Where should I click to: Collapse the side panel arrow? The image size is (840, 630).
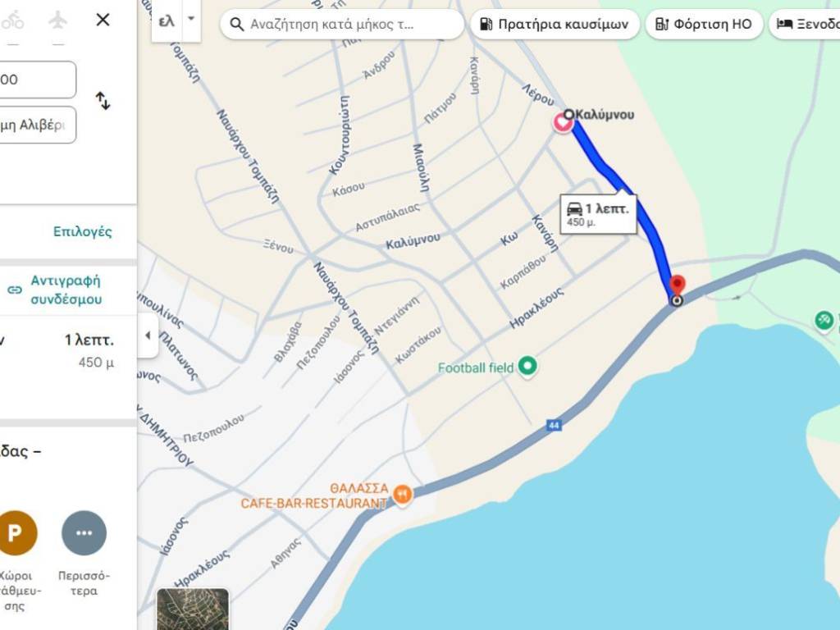coord(148,336)
